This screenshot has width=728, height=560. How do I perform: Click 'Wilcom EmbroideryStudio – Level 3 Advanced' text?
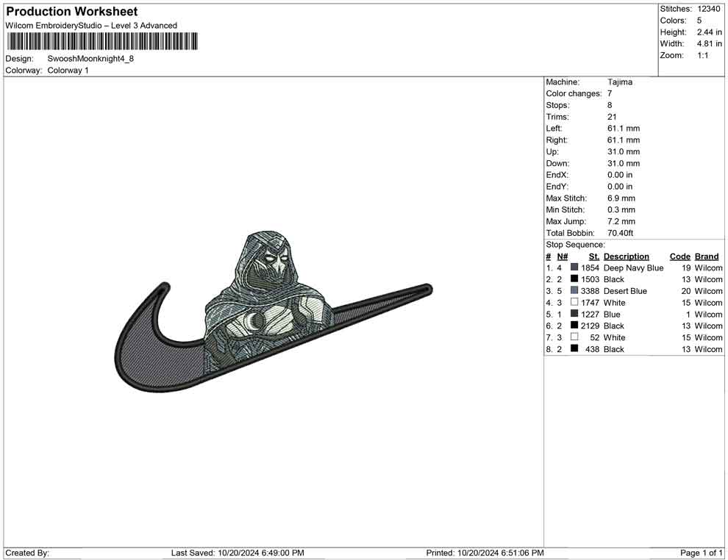(x=91, y=26)
